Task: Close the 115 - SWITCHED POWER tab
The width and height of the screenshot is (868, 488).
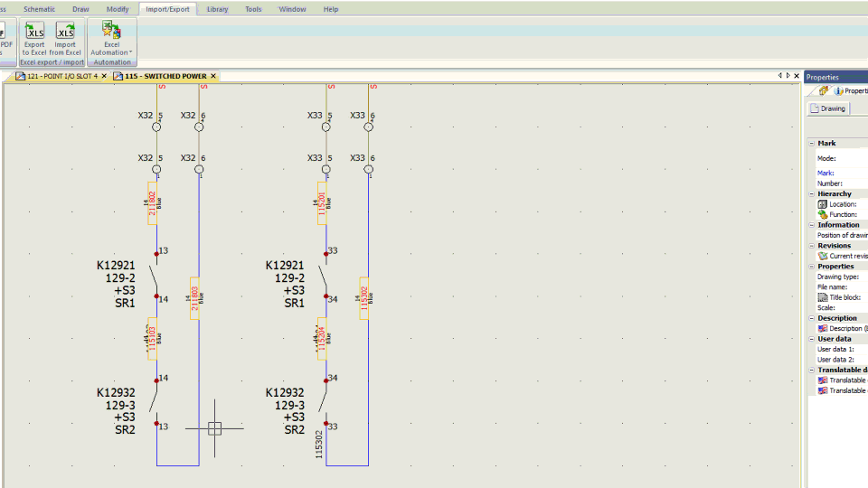Action: coord(213,76)
